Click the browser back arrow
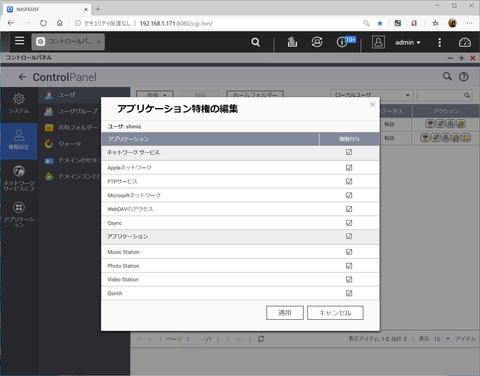480x376 pixels. [11, 23]
